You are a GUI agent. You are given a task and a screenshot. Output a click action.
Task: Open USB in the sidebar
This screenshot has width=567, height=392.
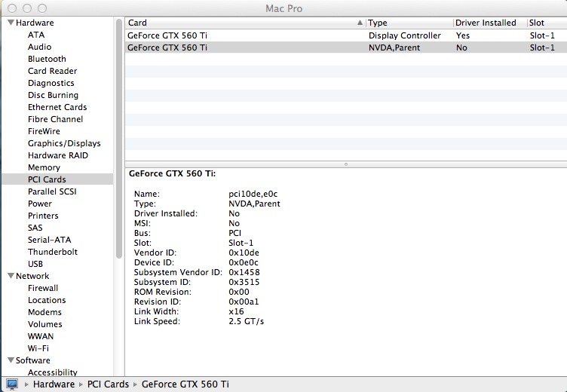[35, 264]
